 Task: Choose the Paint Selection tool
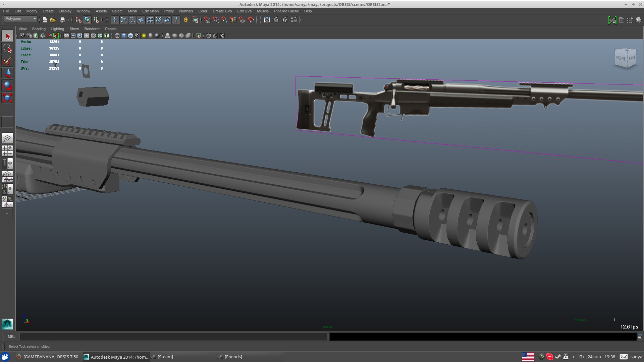7,61
